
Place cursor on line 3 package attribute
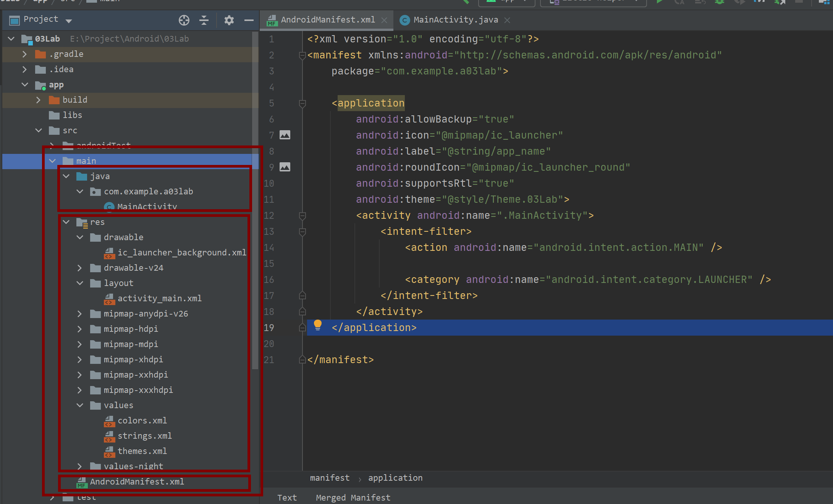tap(420, 71)
